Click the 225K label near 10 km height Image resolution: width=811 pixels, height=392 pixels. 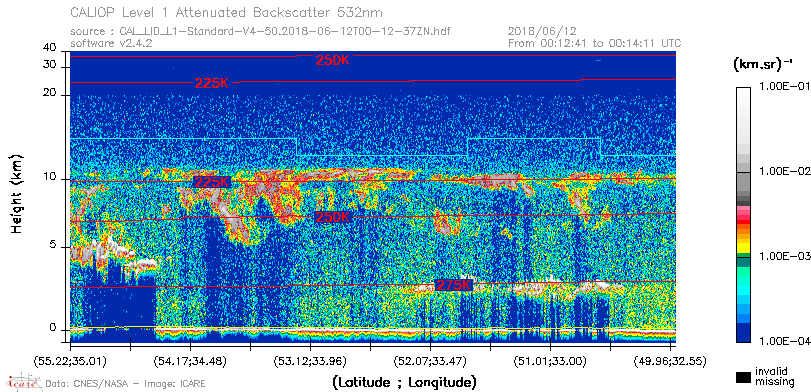[x=212, y=182]
